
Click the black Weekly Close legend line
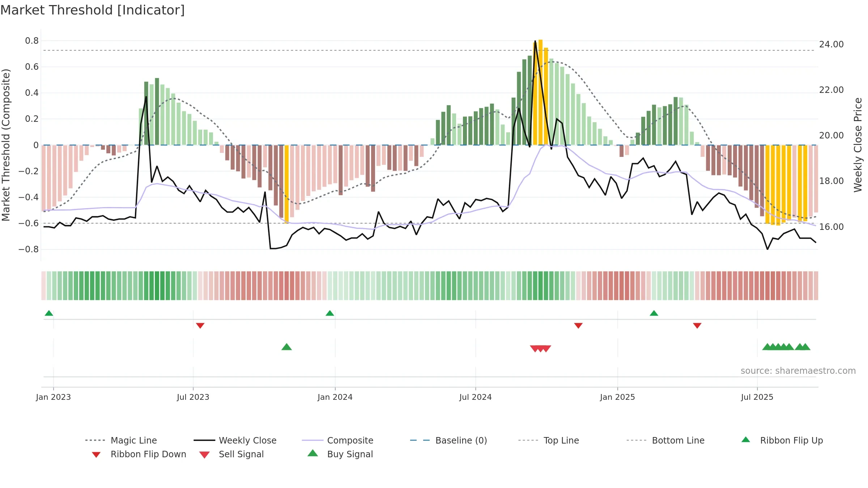tap(204, 440)
